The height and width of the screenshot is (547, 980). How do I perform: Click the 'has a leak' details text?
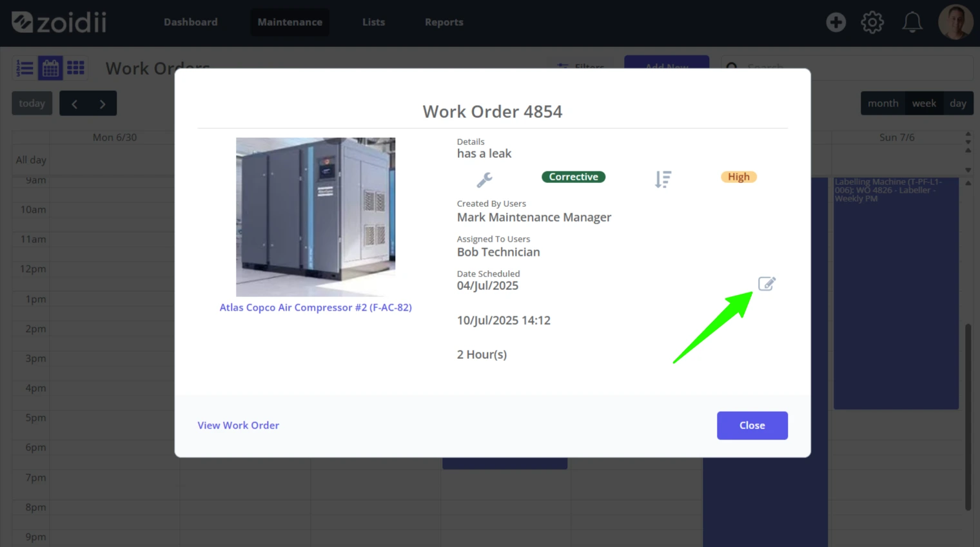(x=484, y=153)
